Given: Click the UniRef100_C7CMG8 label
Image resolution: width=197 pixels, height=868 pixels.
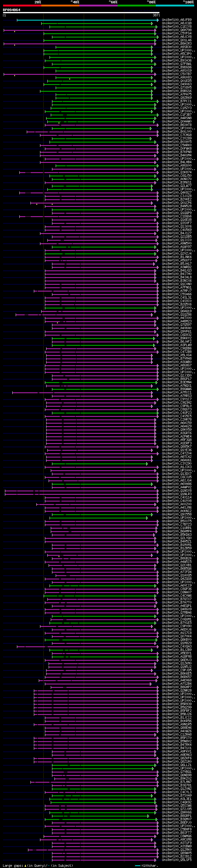Looking at the screenshot, I should point(177,135).
